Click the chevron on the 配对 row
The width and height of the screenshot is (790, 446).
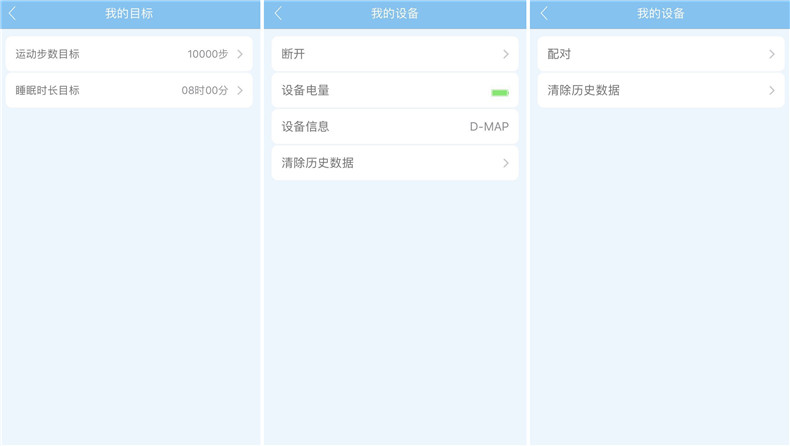772,54
